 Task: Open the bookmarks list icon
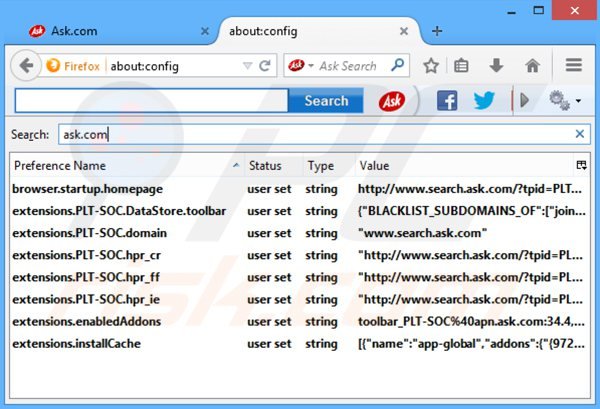461,66
